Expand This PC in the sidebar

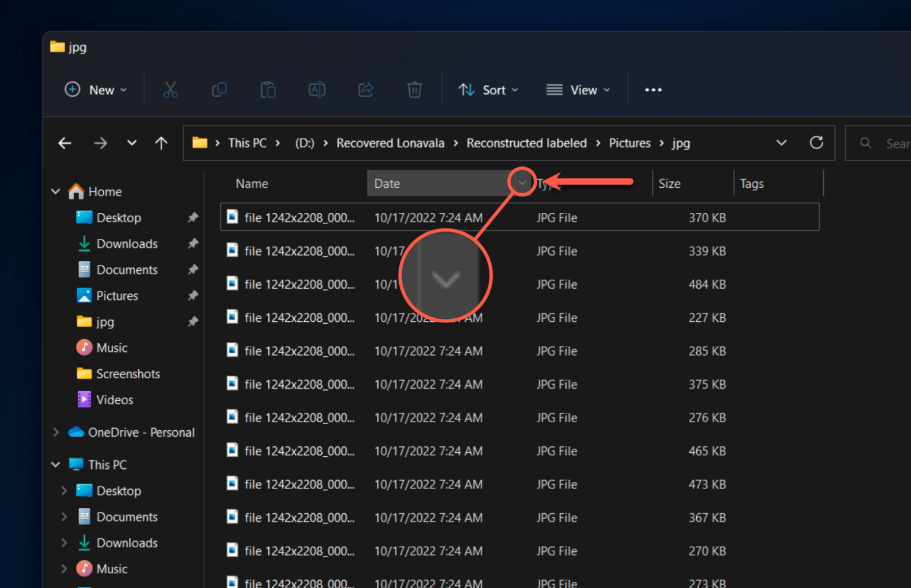click(56, 464)
